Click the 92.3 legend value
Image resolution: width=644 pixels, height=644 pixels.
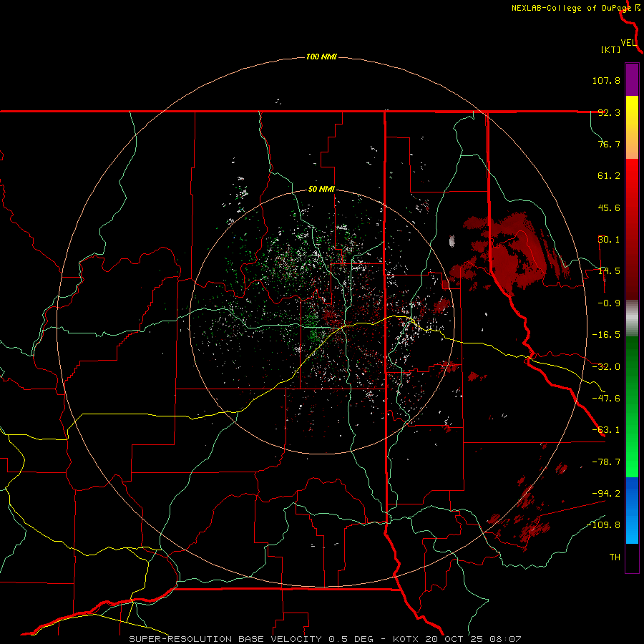coord(609,112)
